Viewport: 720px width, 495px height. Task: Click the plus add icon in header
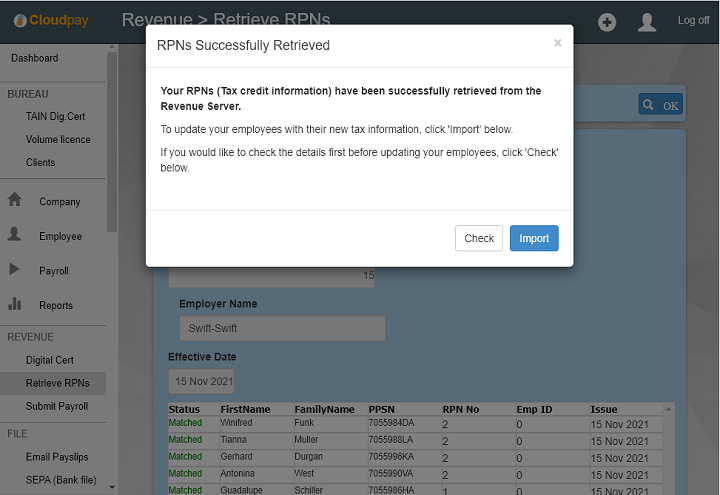point(607,22)
